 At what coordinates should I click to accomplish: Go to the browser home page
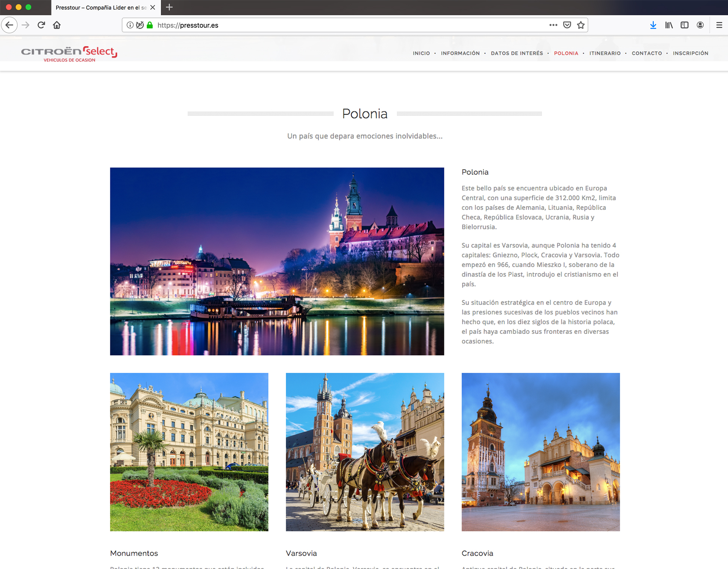57,25
